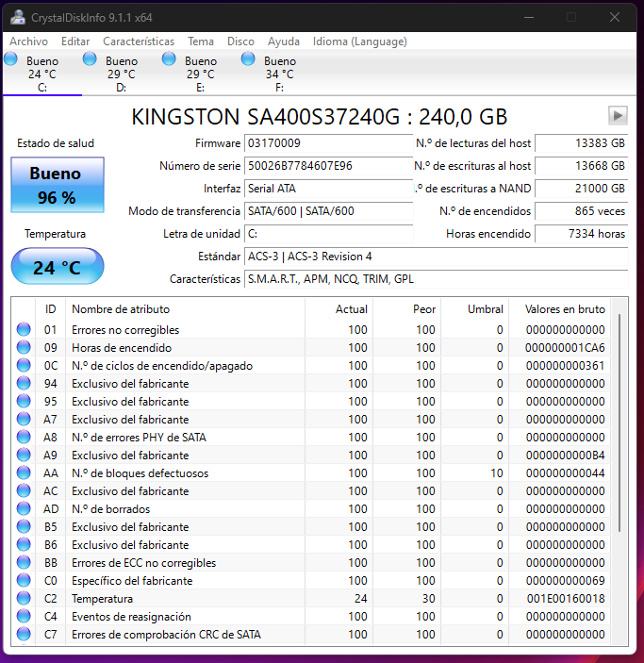Open the Editar menu
Screen dimensions: 644x663
[x=75, y=41]
